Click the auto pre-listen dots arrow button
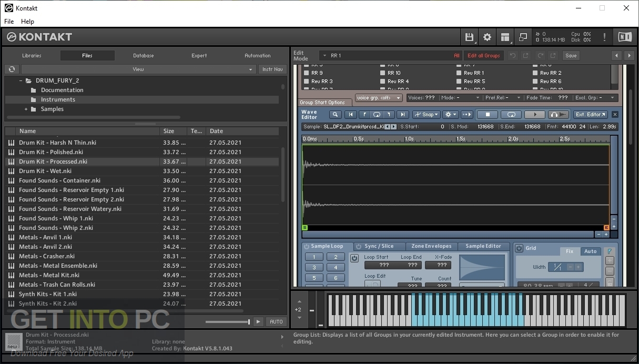639x364 pixels. click(466, 115)
